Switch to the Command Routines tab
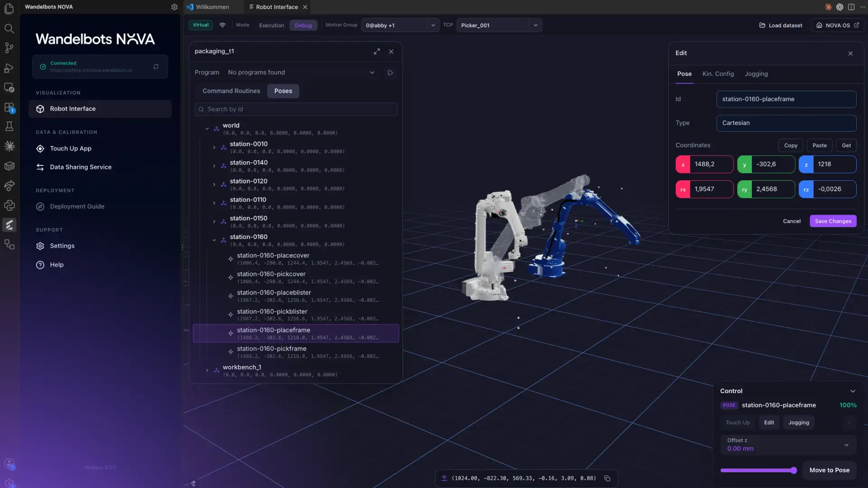 (x=231, y=91)
